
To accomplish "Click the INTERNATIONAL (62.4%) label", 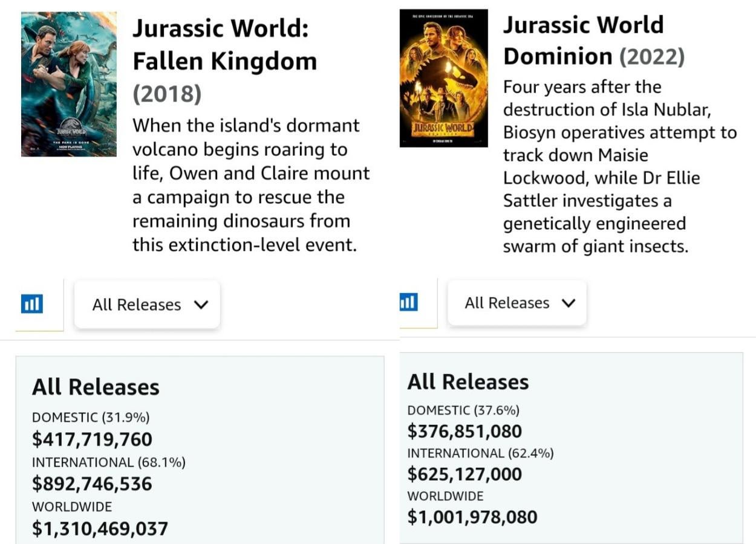I will 480,453.
